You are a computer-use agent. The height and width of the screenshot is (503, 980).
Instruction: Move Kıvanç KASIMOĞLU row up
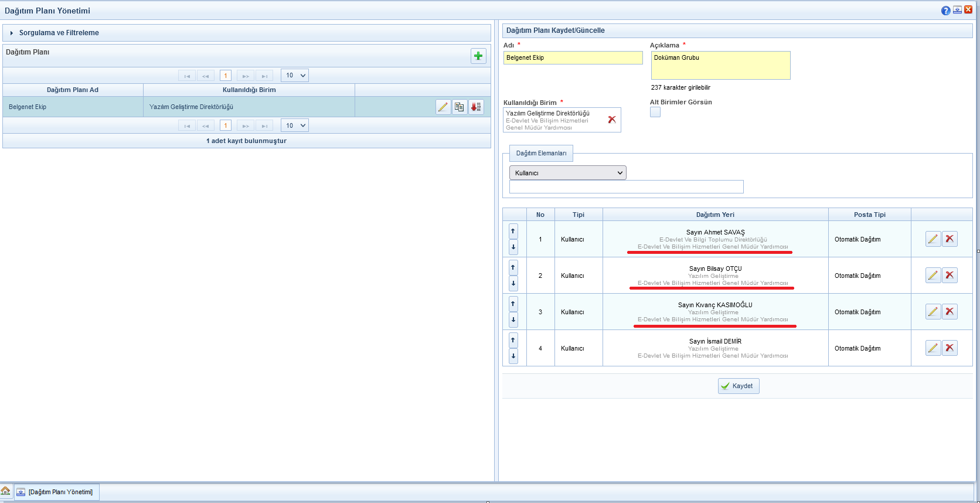click(x=513, y=304)
